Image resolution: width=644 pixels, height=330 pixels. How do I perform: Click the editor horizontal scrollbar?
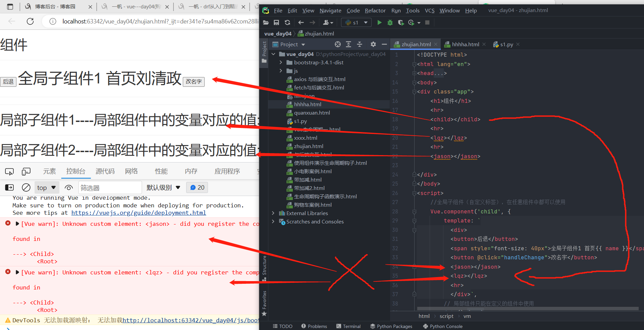point(528,309)
